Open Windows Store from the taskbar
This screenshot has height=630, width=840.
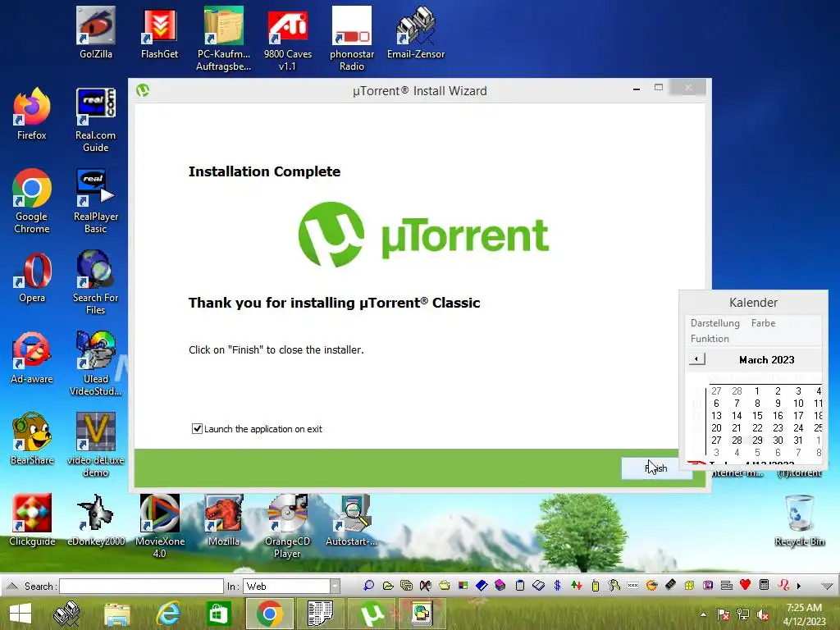tap(217, 614)
